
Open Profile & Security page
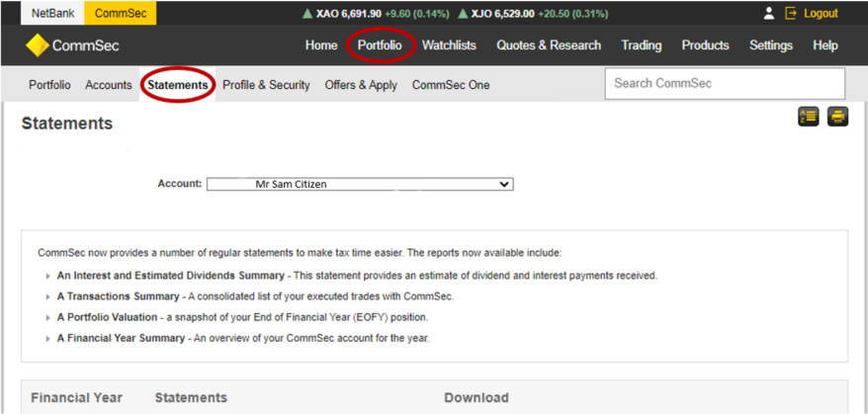pyautogui.click(x=266, y=85)
